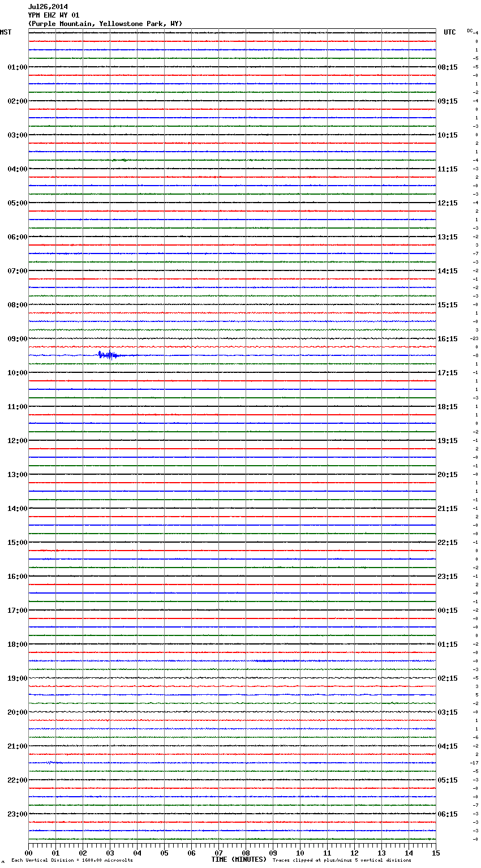Select the 18:00 MST time label
Viewport: 481px width, 868px height.
click(x=17, y=644)
